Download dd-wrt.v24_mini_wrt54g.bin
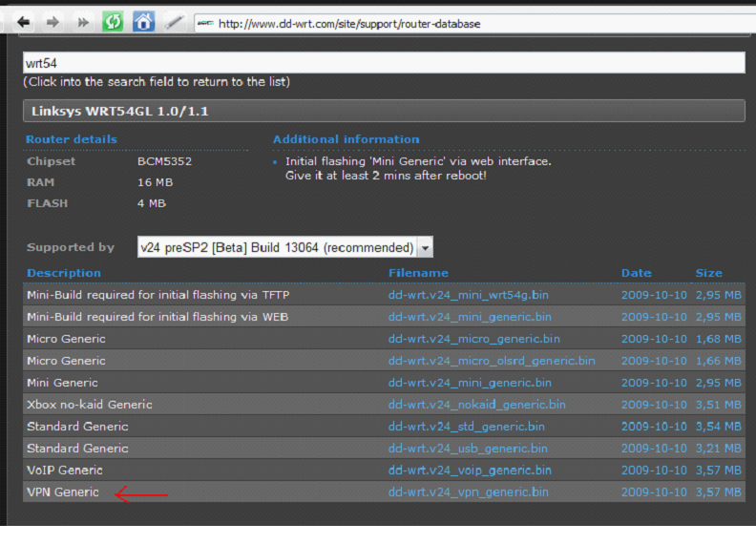Screen dimensions: 756x544 coord(468,295)
